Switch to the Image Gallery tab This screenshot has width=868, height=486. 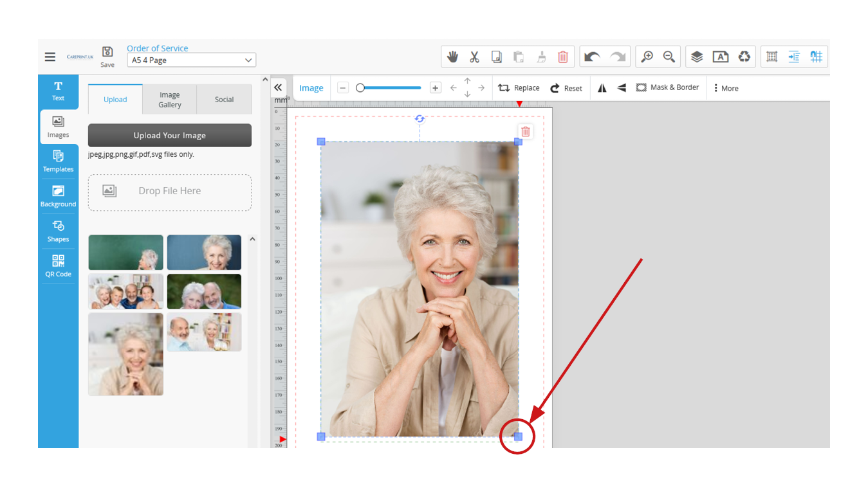[170, 100]
